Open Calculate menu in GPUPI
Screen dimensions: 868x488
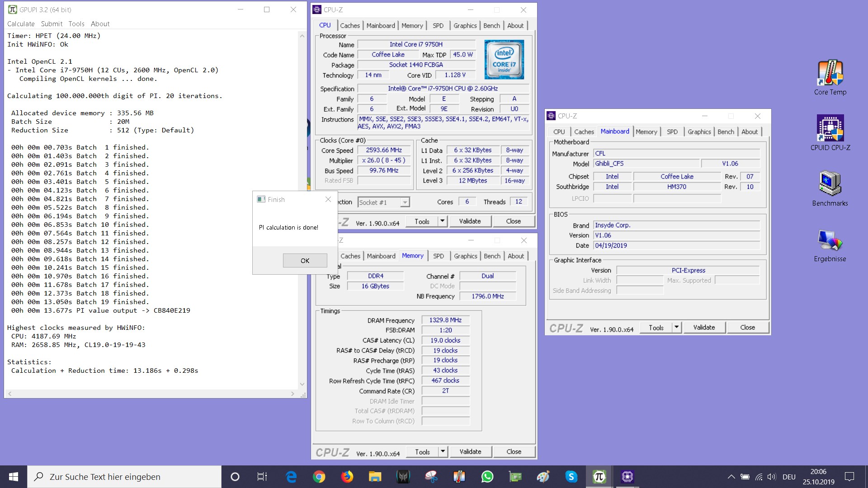[21, 23]
